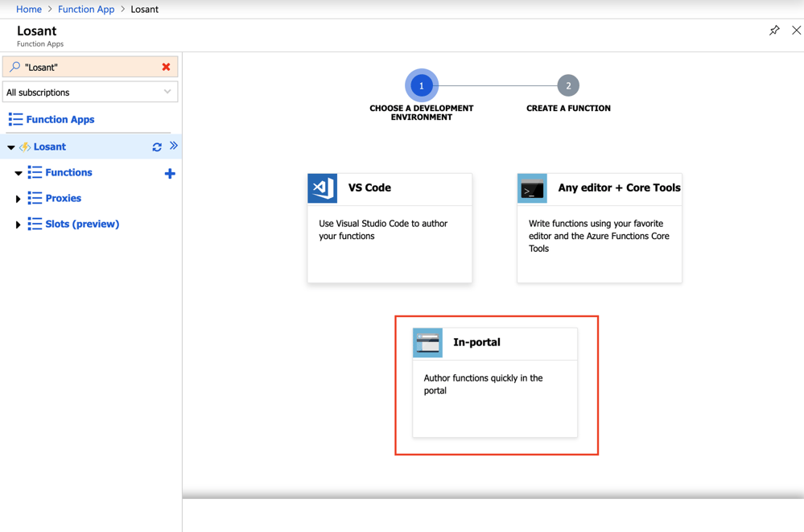Navigate to Home via breadcrumb
This screenshot has width=804, height=532.
click(28, 9)
